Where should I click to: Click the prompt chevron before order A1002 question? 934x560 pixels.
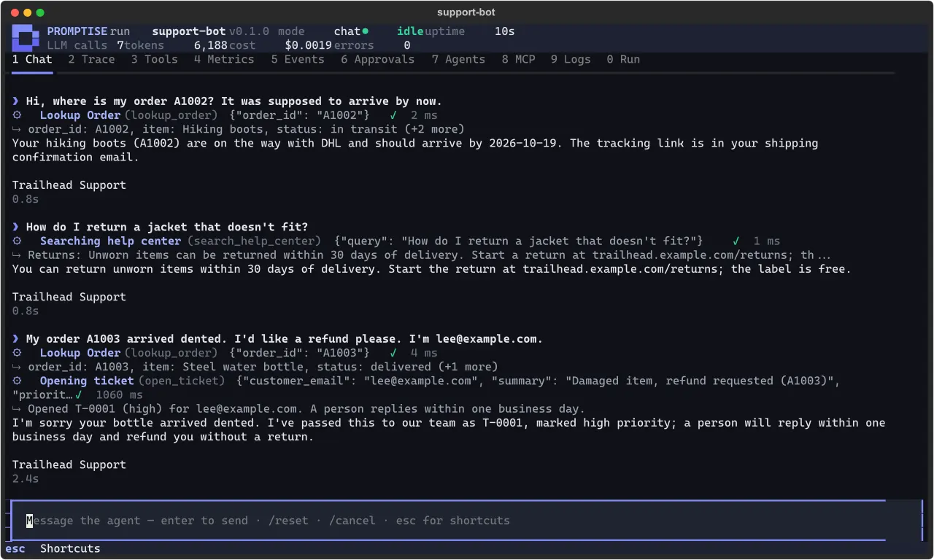16,101
